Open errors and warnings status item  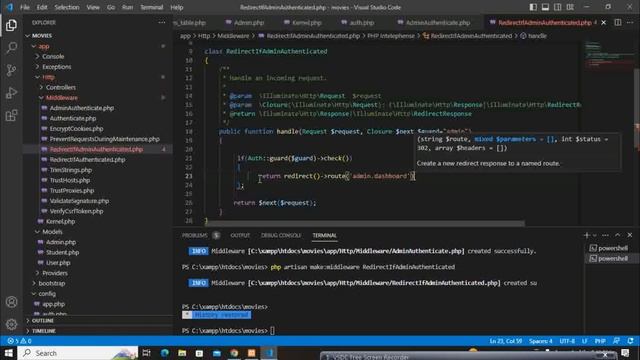[x=19, y=341]
